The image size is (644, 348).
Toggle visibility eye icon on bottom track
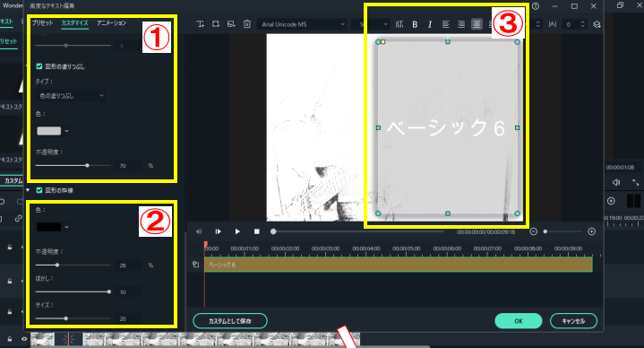coord(24,339)
